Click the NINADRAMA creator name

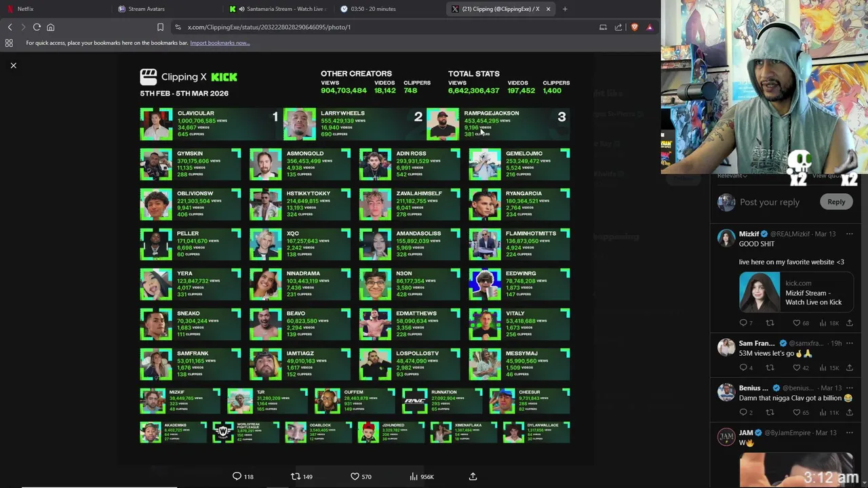tap(303, 274)
